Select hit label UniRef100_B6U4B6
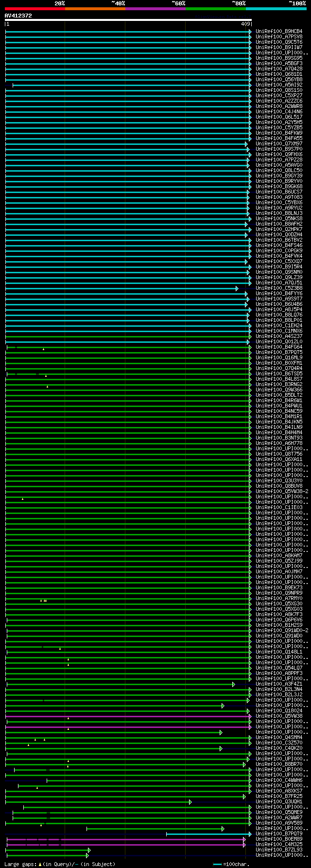This screenshot has width=311, height=868. pos(279,304)
